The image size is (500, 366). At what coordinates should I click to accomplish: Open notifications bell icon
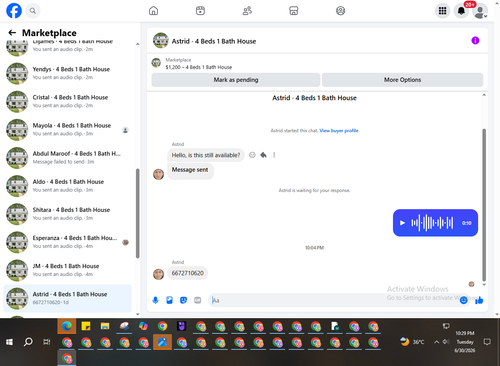pos(461,11)
